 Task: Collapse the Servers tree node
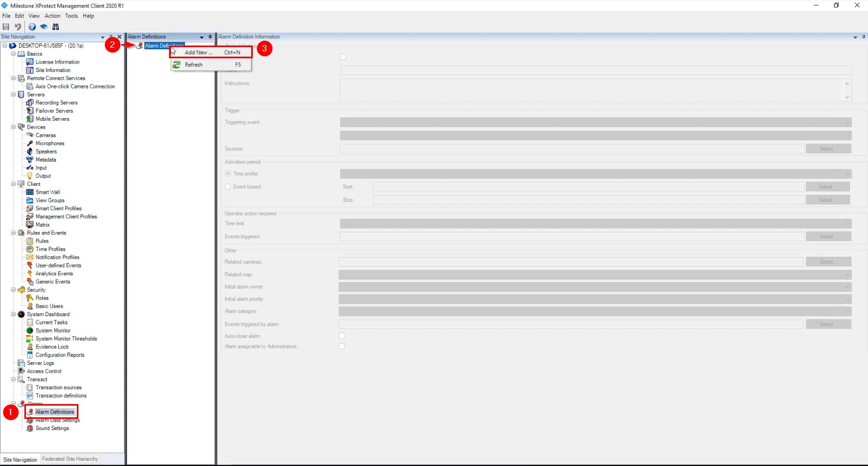click(14, 95)
